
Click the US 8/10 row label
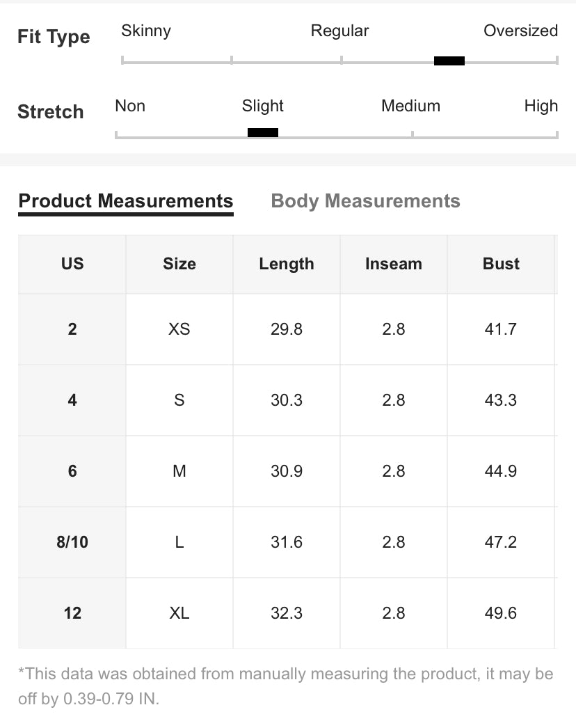pyautogui.click(x=72, y=542)
